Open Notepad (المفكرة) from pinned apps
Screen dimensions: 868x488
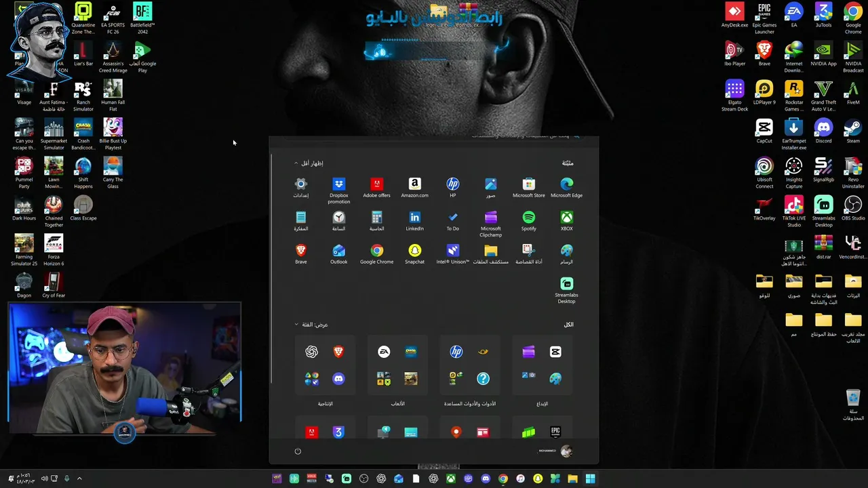click(300, 221)
